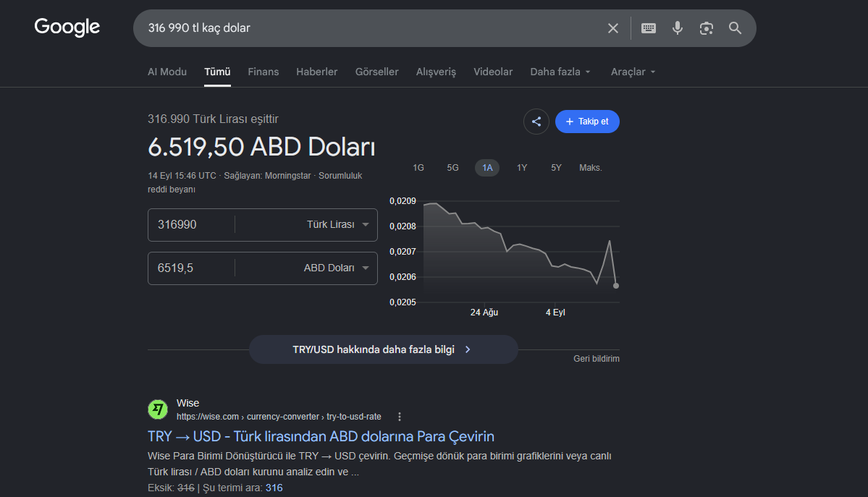Image resolution: width=868 pixels, height=497 pixels.
Task: Switch to the AI Modu tab
Action: click(x=167, y=72)
